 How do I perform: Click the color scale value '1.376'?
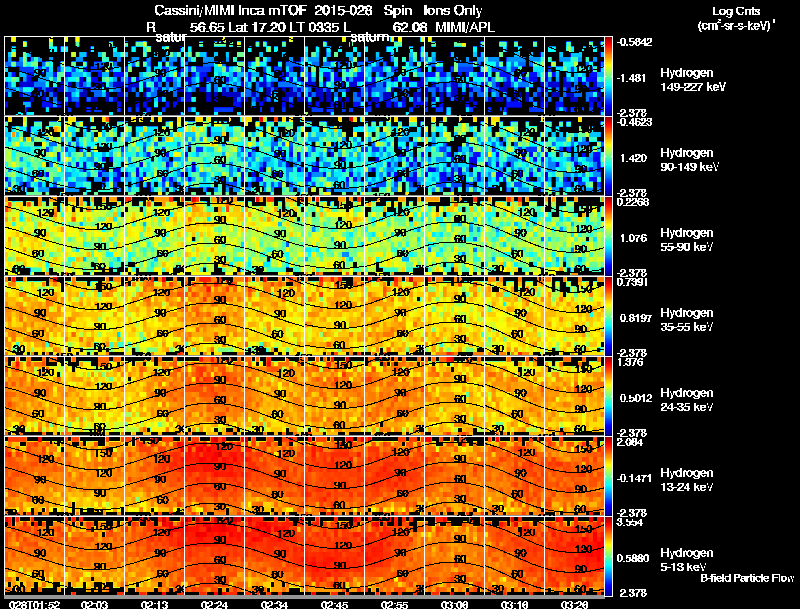(x=630, y=363)
